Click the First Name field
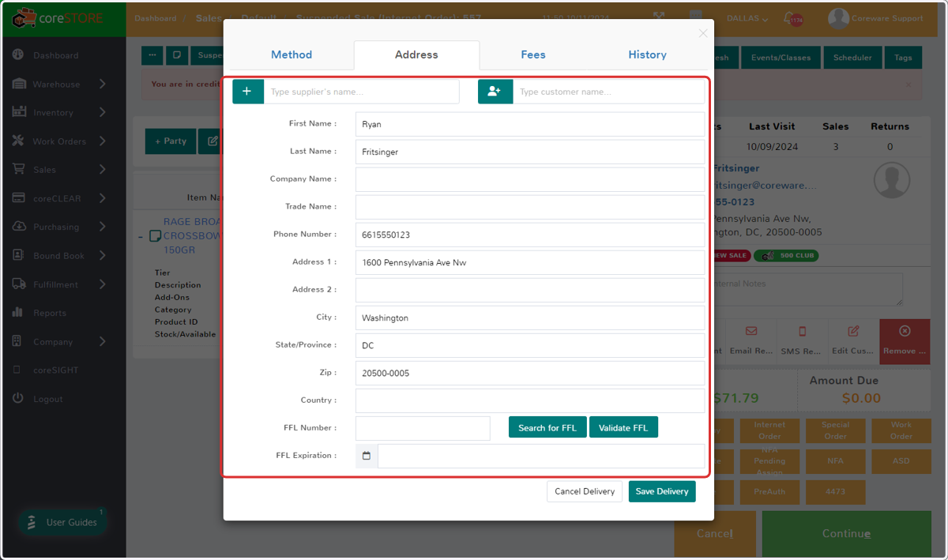This screenshot has height=560, width=948. click(x=530, y=124)
